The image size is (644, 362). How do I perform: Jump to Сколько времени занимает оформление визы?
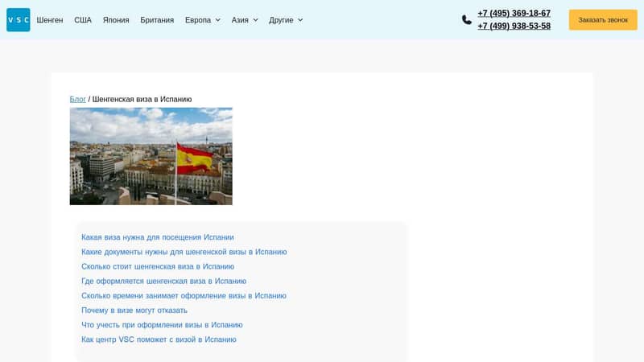tap(184, 295)
